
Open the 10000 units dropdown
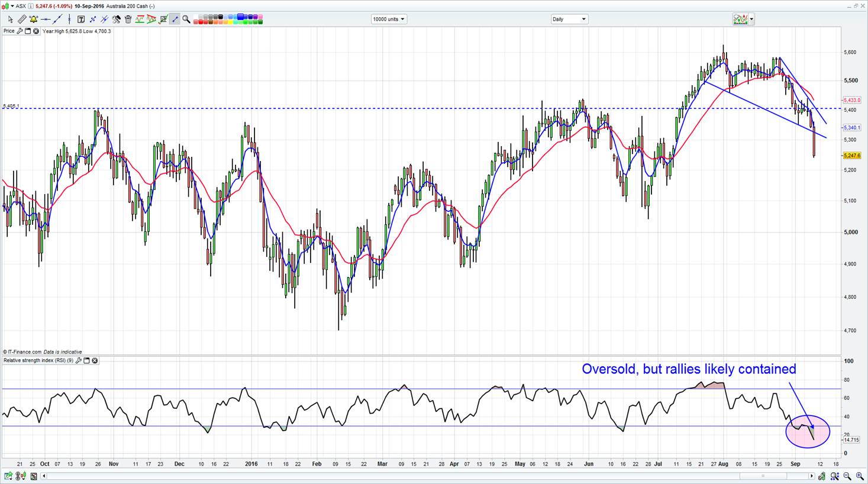pyautogui.click(x=389, y=19)
